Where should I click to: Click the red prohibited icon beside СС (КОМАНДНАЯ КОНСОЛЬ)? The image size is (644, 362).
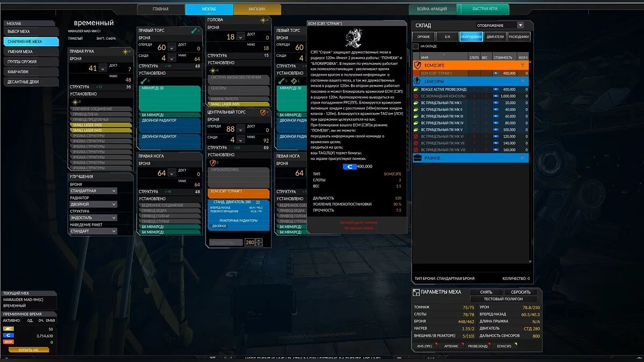coord(416,96)
